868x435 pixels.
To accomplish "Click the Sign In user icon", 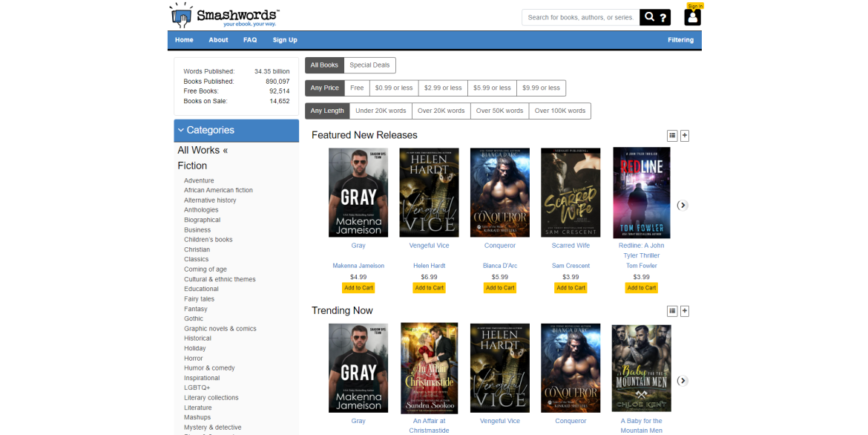I will (692, 17).
